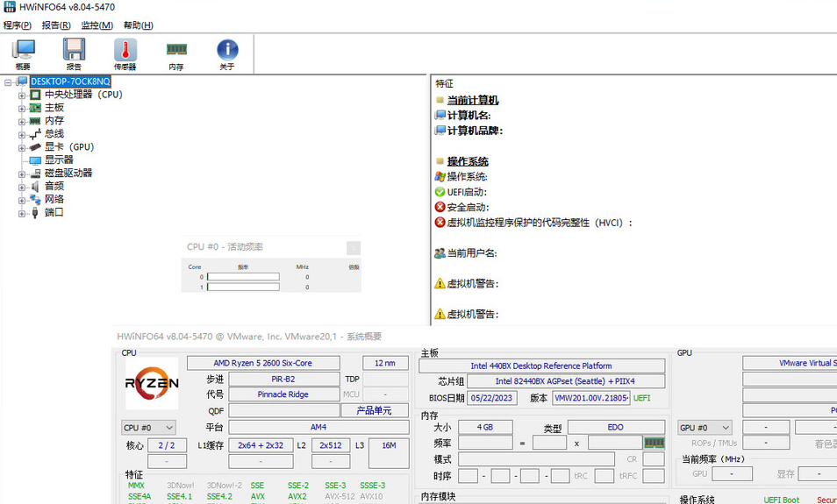This screenshot has height=504, width=837.
Task: Expand the 主板 tree node
Action: click(22, 109)
